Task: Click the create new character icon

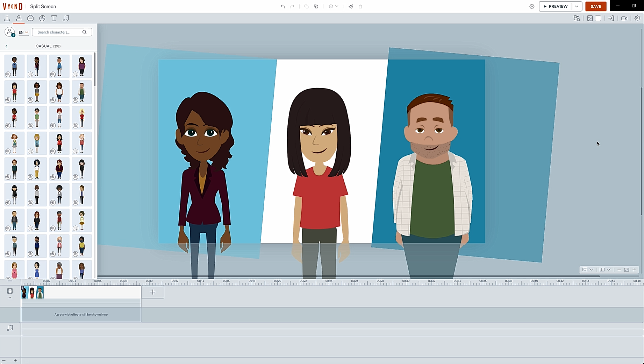Action: coord(10,32)
